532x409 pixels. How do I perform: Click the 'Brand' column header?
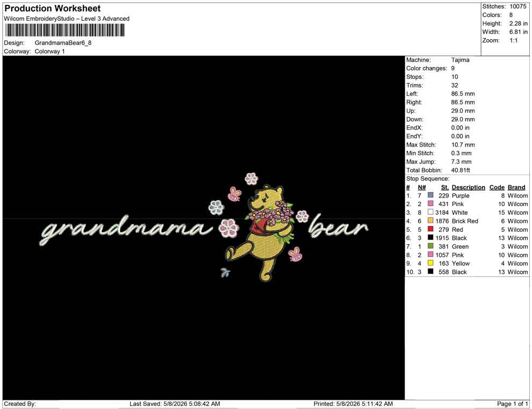pyautogui.click(x=516, y=187)
